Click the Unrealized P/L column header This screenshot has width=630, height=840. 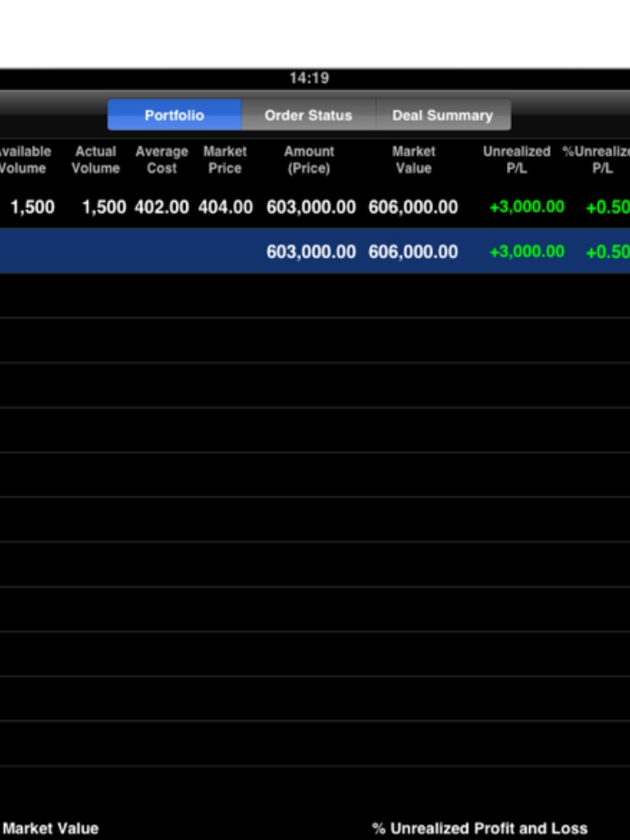pos(517,160)
